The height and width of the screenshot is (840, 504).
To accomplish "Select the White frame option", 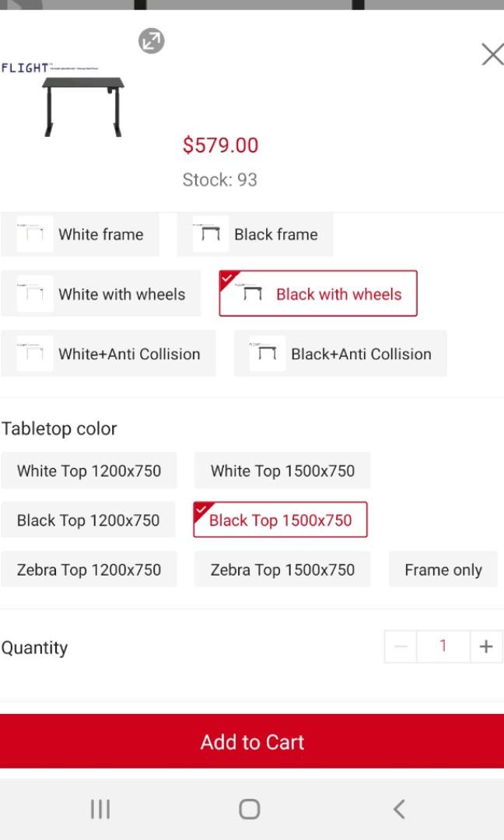I will [x=80, y=234].
